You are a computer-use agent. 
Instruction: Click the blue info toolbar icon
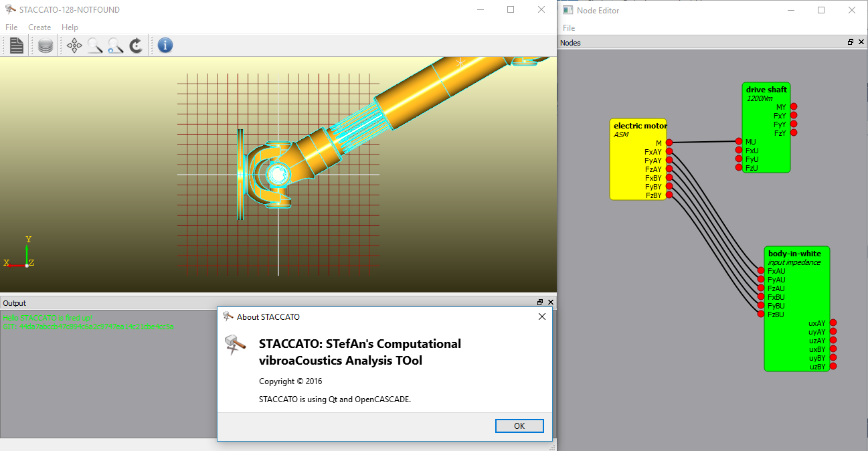tap(165, 46)
